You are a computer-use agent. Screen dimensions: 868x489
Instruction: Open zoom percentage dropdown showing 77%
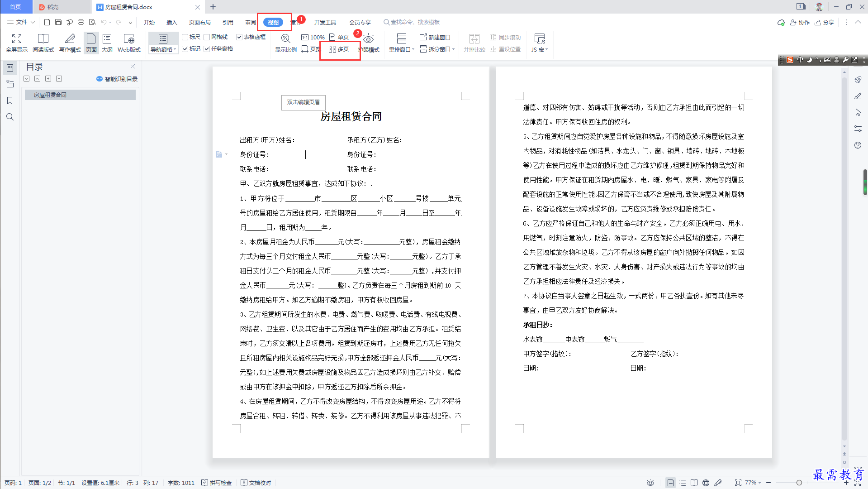[x=753, y=483]
